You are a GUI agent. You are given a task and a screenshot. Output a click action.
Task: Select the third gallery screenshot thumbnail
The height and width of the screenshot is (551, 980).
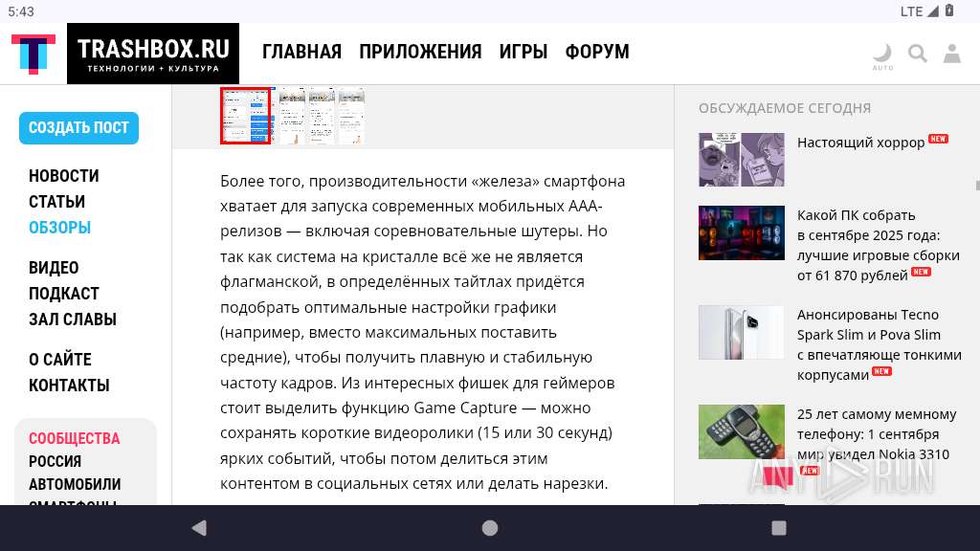click(x=322, y=116)
